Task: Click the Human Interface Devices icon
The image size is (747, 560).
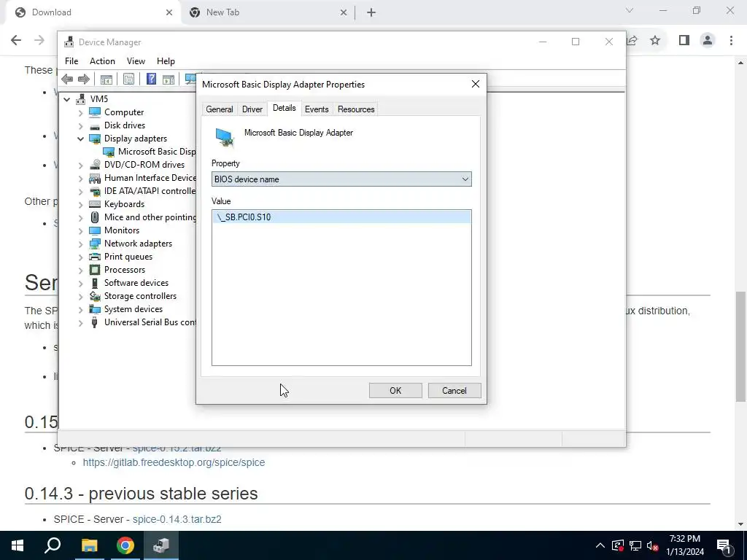Action: [x=95, y=178]
